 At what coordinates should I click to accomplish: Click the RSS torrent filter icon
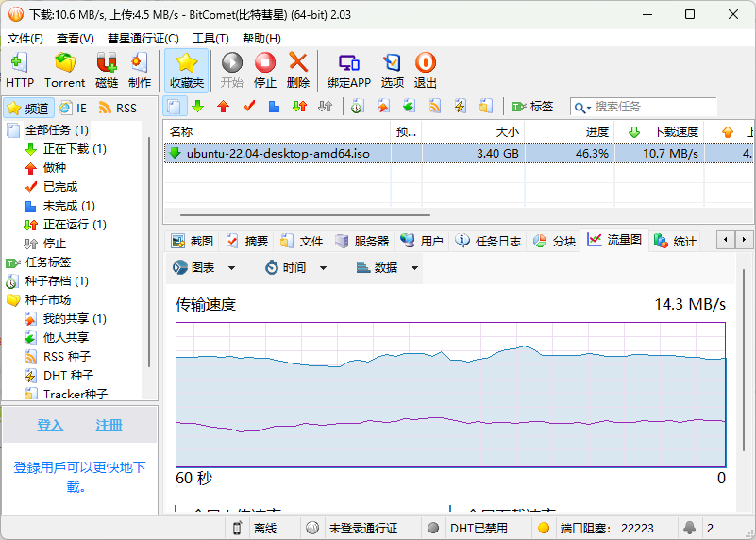[435, 107]
